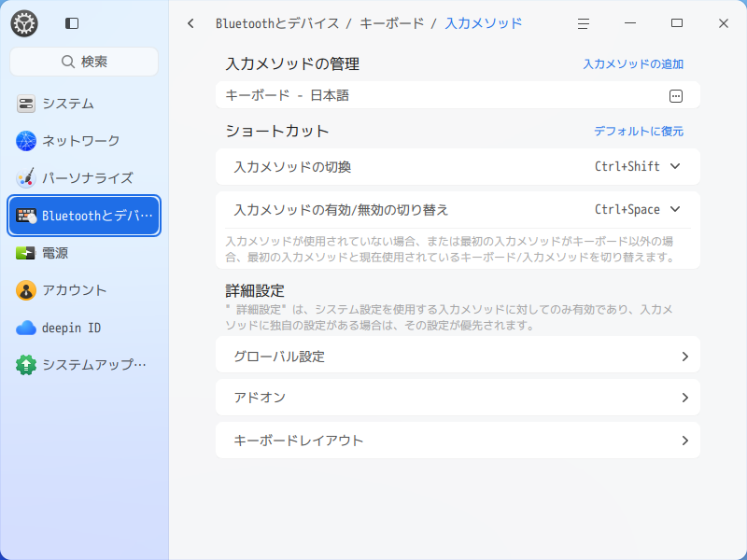
Task: Open アドオン row chevron
Action: pos(685,398)
